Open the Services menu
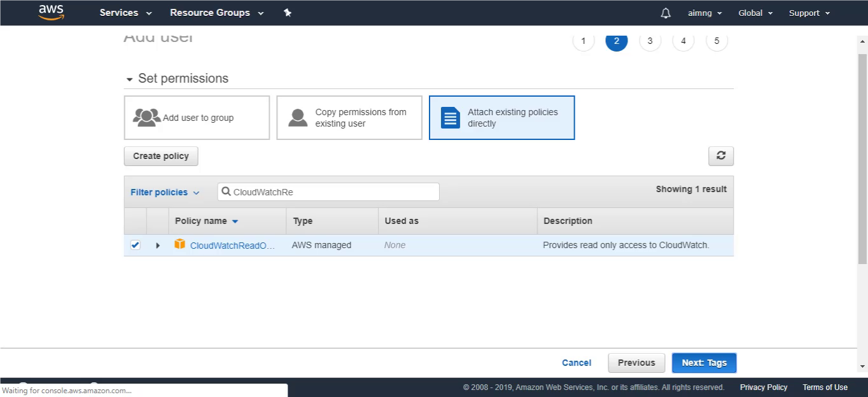 tap(126, 13)
